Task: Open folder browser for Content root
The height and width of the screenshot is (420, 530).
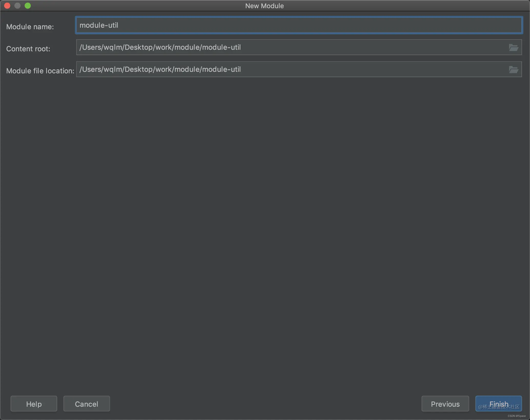Action: pyautogui.click(x=513, y=47)
